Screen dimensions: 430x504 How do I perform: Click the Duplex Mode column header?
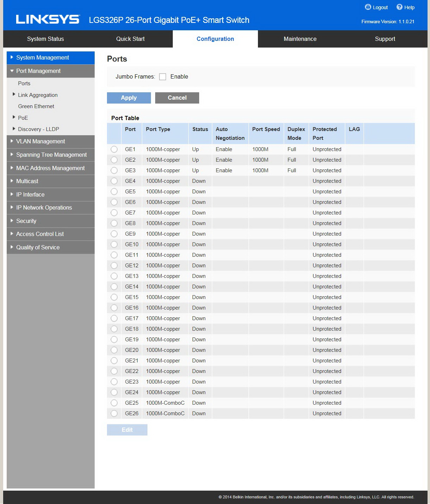point(296,134)
